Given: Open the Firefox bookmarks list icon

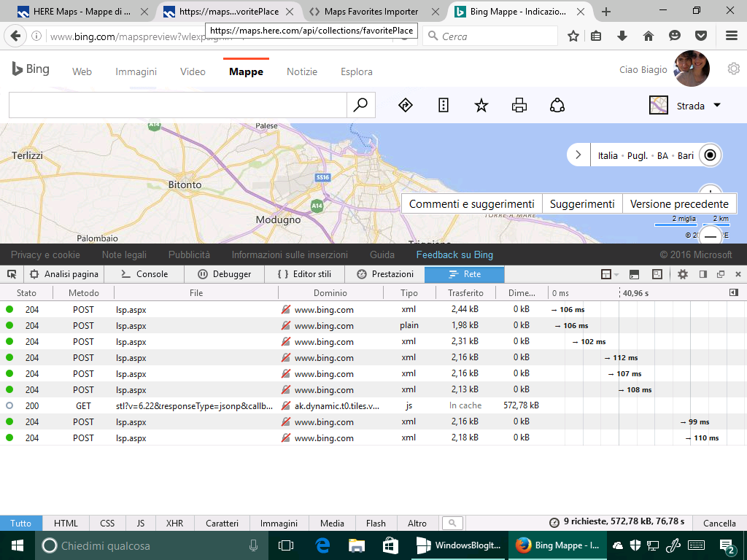Looking at the screenshot, I should pyautogui.click(x=596, y=36).
